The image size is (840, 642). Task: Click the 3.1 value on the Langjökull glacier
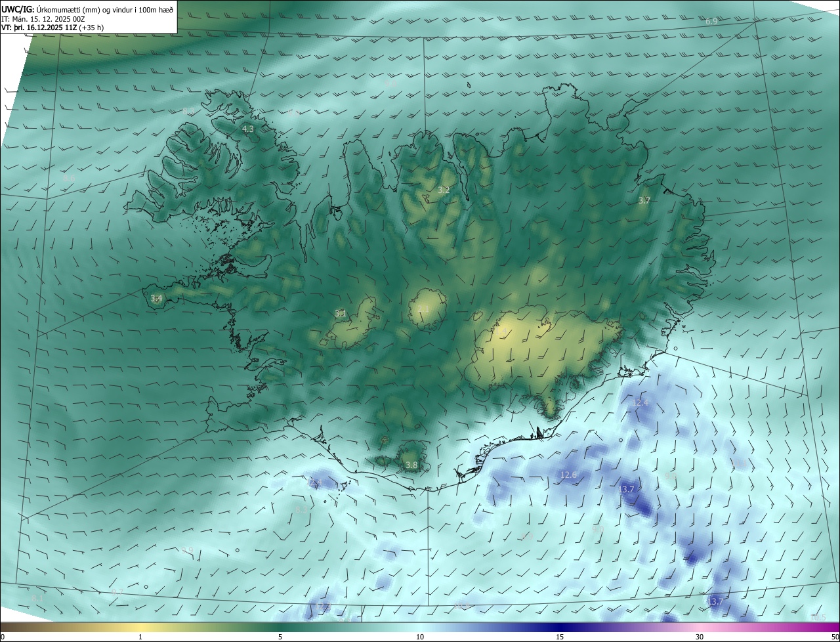340,314
